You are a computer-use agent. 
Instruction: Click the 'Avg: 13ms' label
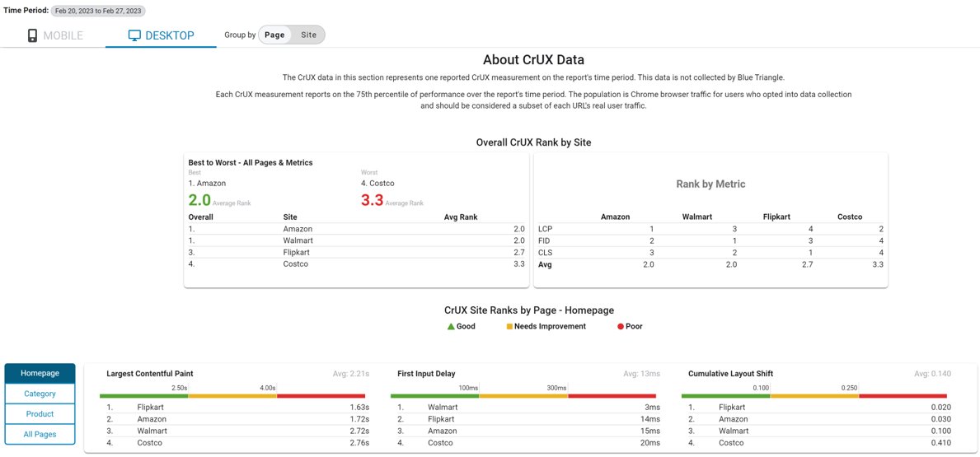pos(641,374)
